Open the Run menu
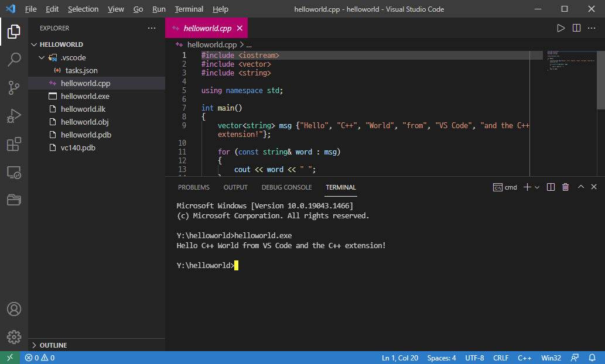605x364 pixels. [159, 9]
